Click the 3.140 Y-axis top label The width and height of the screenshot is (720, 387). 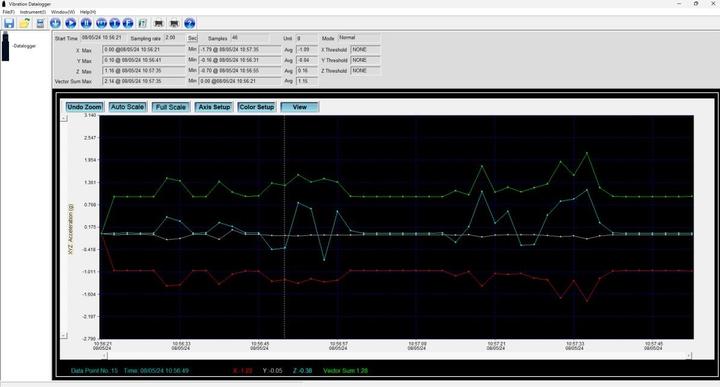pyautogui.click(x=90, y=115)
